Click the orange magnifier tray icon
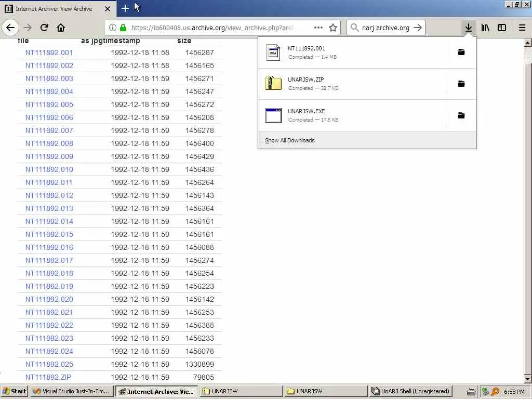Screen dimensions: 532x399 tap(495, 392)
